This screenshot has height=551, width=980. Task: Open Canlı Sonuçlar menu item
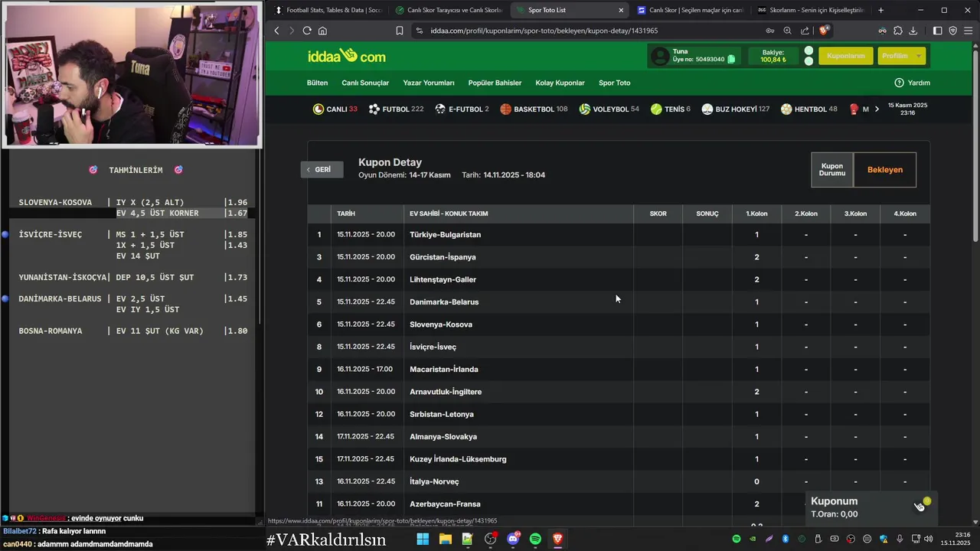pyautogui.click(x=365, y=83)
